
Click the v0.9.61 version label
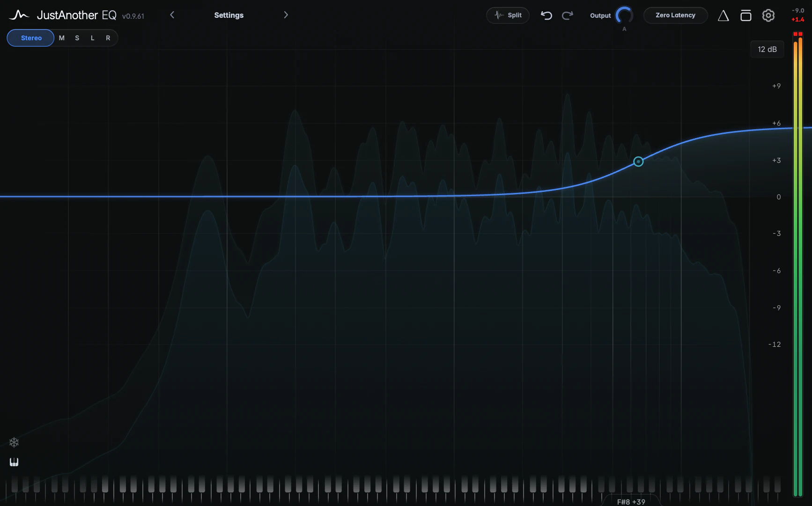[x=133, y=16]
